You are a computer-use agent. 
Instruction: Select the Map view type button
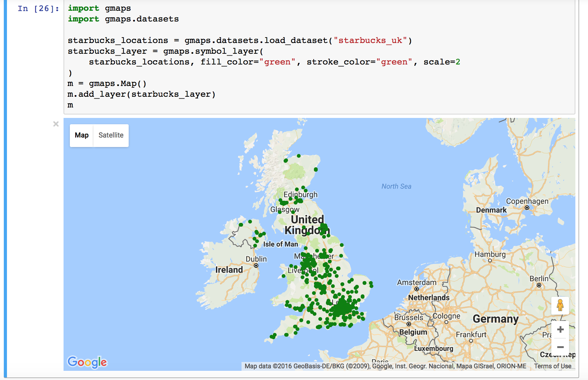pyautogui.click(x=82, y=135)
